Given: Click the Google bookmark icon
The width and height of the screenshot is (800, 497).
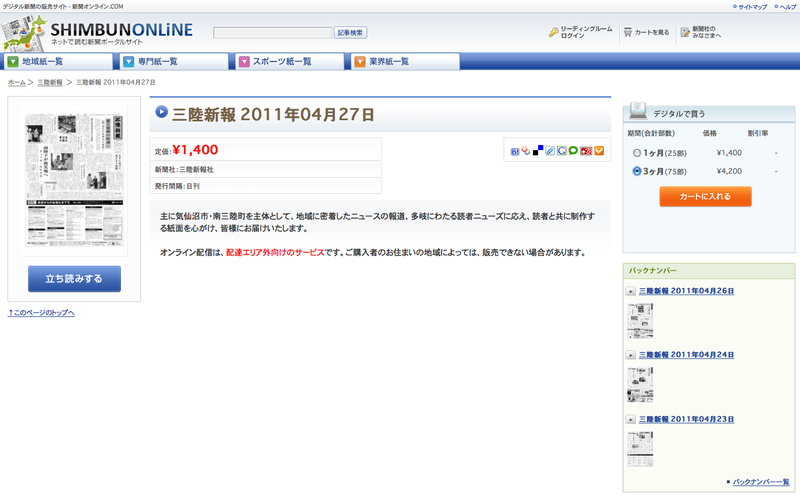Looking at the screenshot, I should pos(562,151).
